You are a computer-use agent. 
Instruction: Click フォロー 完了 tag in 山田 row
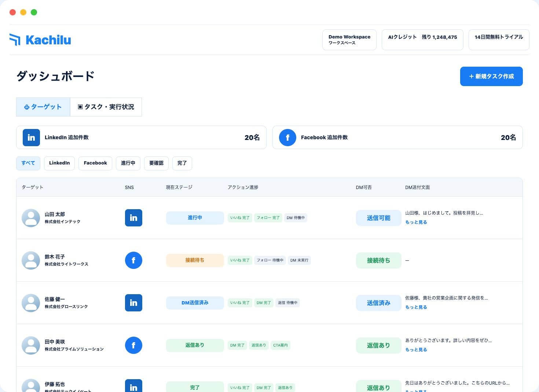268,218
